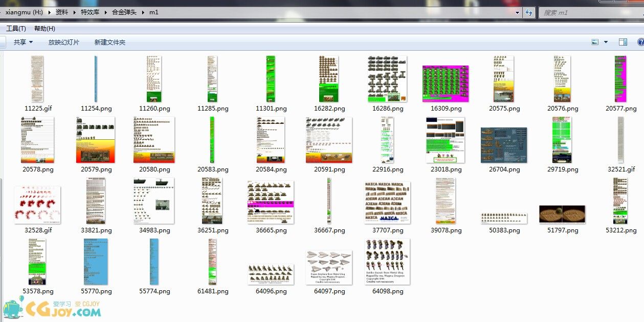Expand the arrow after 合金弹头

(x=143, y=12)
